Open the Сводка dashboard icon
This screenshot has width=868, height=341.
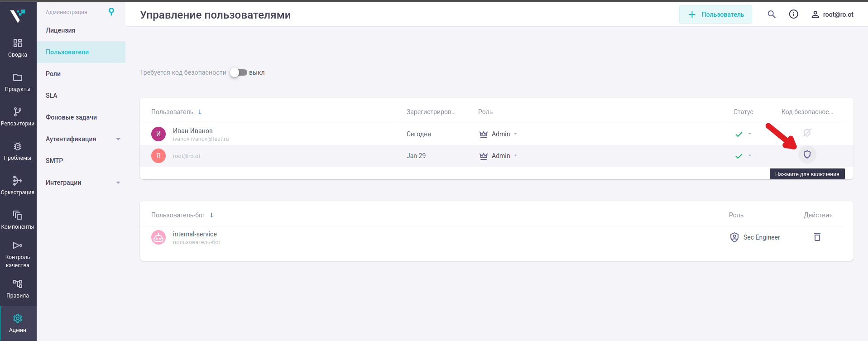point(18,43)
